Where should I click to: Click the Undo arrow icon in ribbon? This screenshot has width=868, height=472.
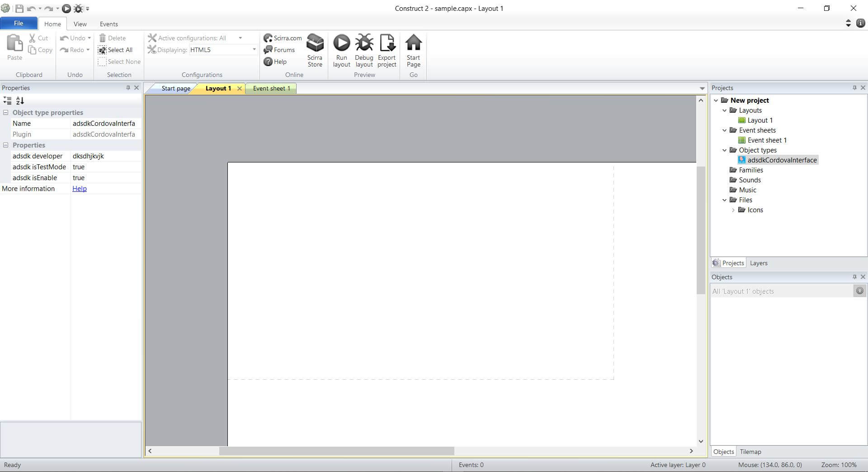click(x=64, y=38)
